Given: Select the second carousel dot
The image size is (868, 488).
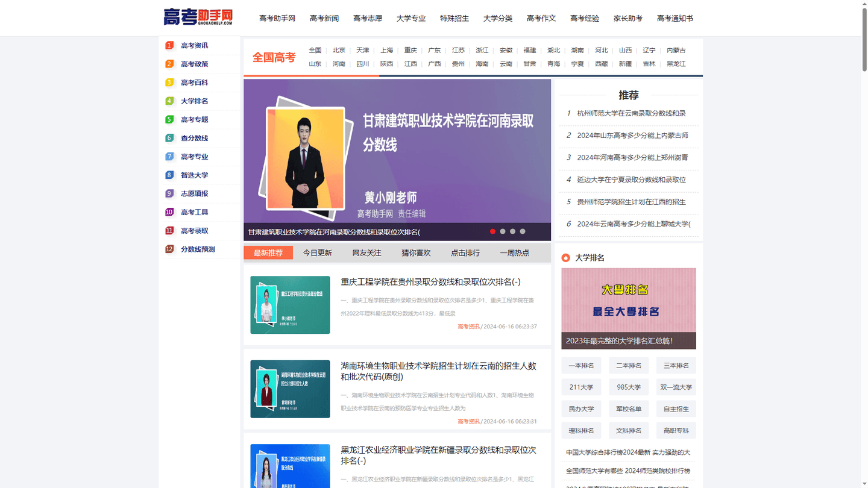Looking at the screenshot, I should (503, 231).
